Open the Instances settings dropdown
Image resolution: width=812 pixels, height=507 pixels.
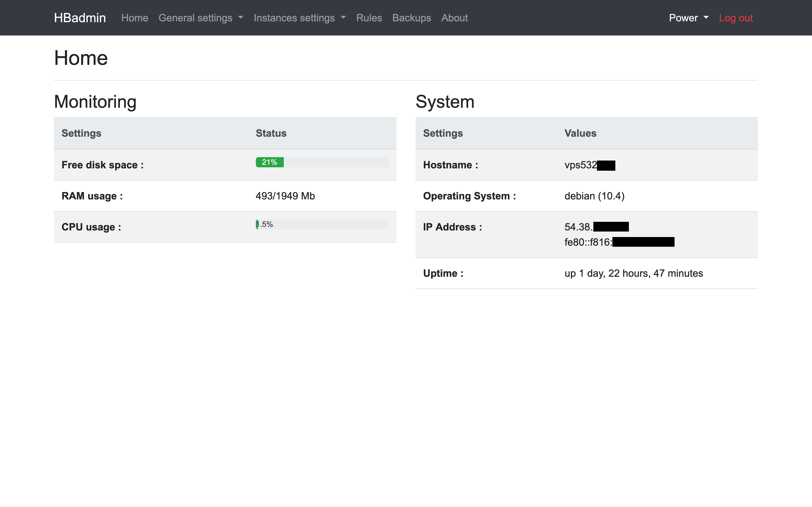(299, 18)
